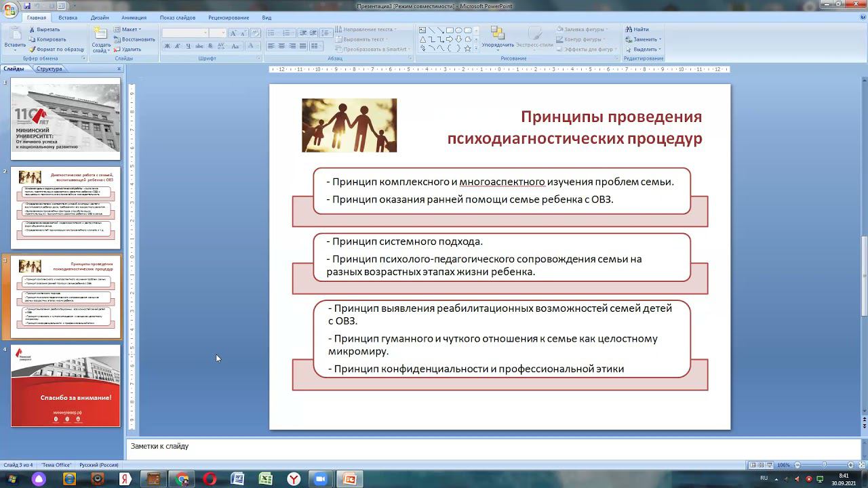
Task: Open the Zoom app in taskbar
Action: tap(320, 479)
